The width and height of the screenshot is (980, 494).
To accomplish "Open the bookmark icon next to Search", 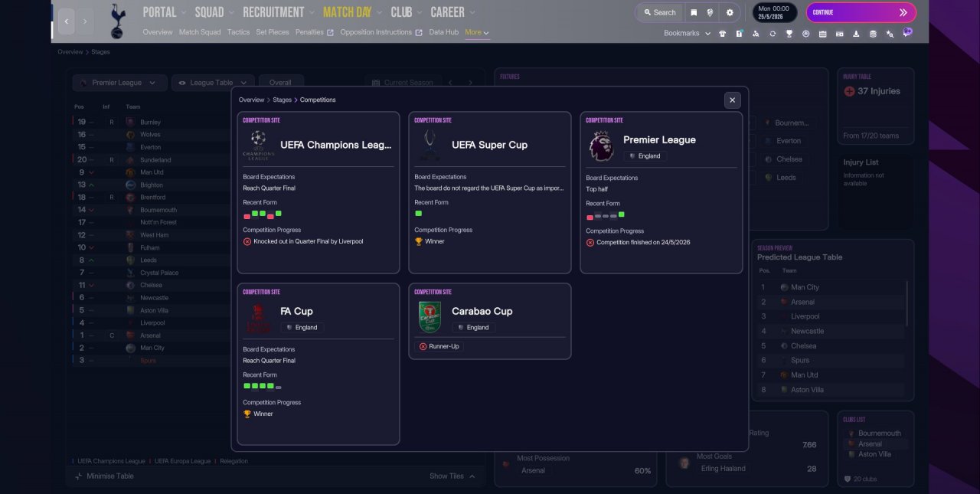I will coord(693,12).
